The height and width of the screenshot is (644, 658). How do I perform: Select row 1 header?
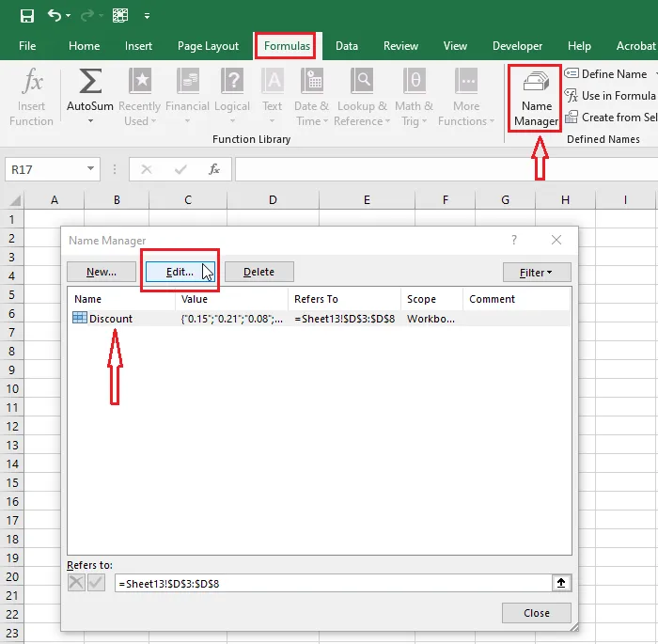11,219
